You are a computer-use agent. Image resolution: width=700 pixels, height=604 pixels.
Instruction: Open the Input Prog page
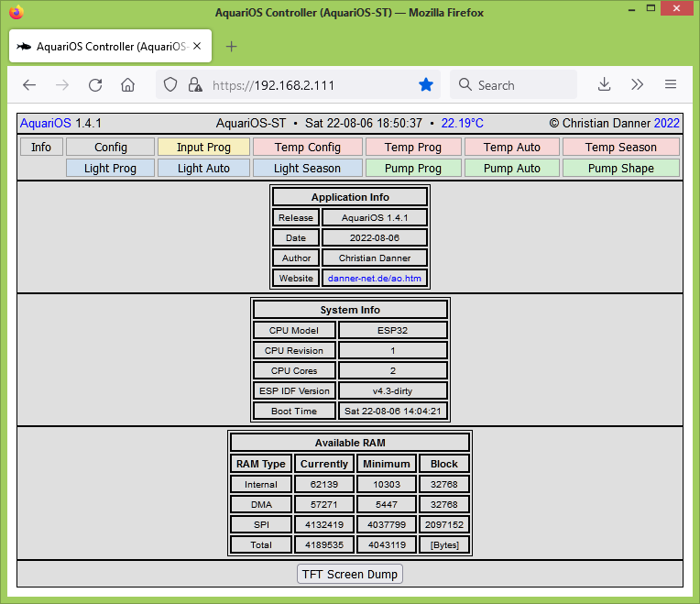point(203,148)
